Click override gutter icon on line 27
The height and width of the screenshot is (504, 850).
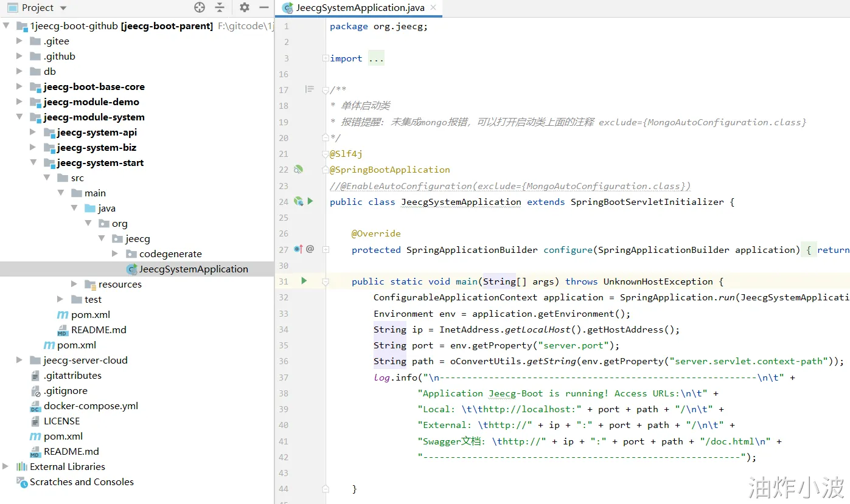coord(298,249)
